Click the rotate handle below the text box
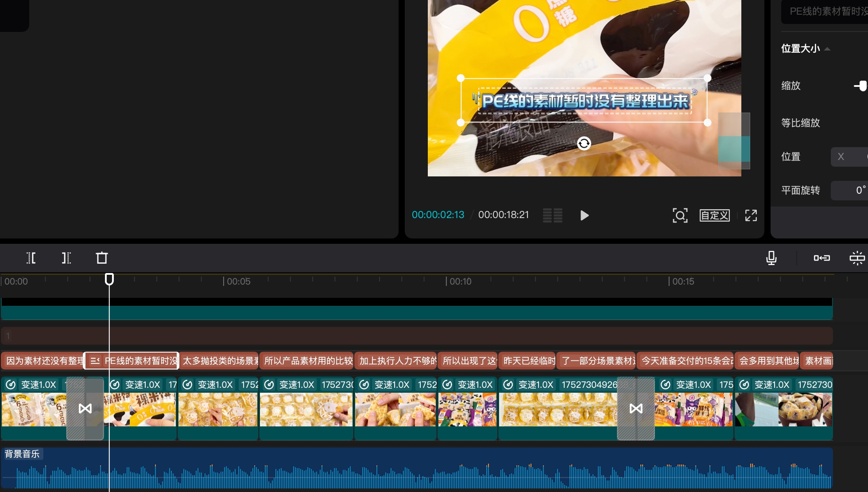The image size is (868, 492). (584, 143)
